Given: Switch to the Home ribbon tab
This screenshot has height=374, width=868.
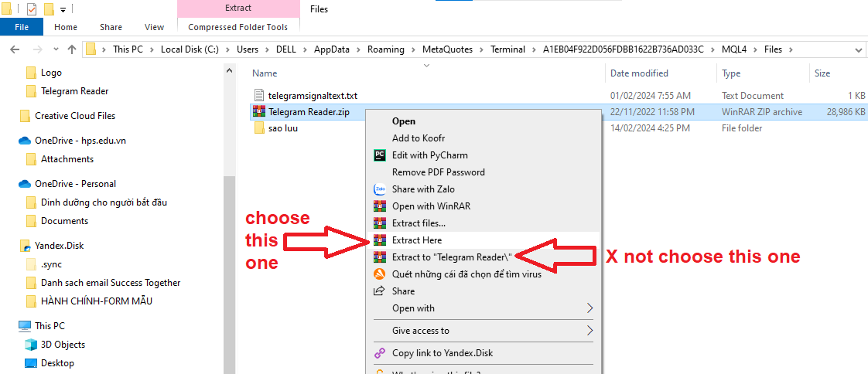Looking at the screenshot, I should [x=66, y=26].
